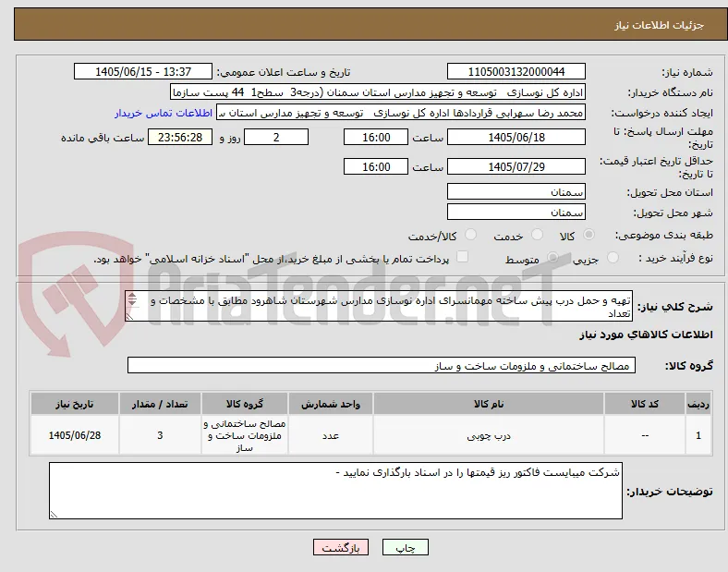Screen dimensions: 728x572
Task: Click the نام کالا column header
Action: point(489,404)
